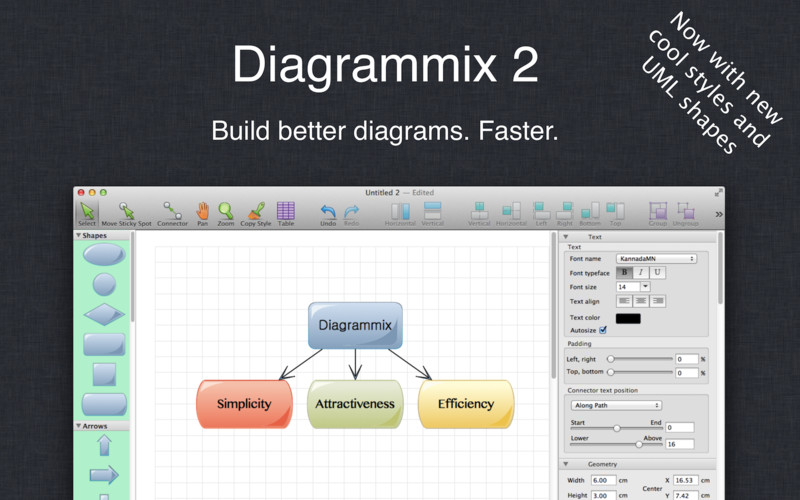Click the inspector panel vertical scrollbar

(x=720, y=268)
